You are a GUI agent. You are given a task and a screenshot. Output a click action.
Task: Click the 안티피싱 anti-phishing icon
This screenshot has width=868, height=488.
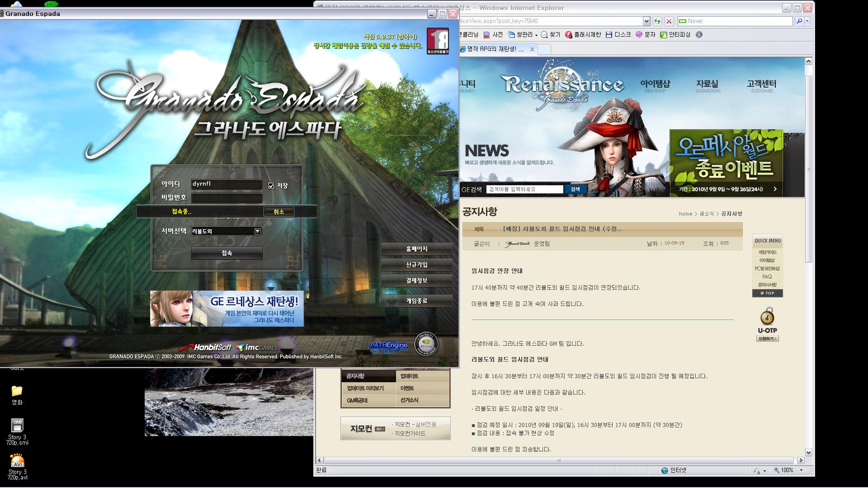(x=675, y=35)
